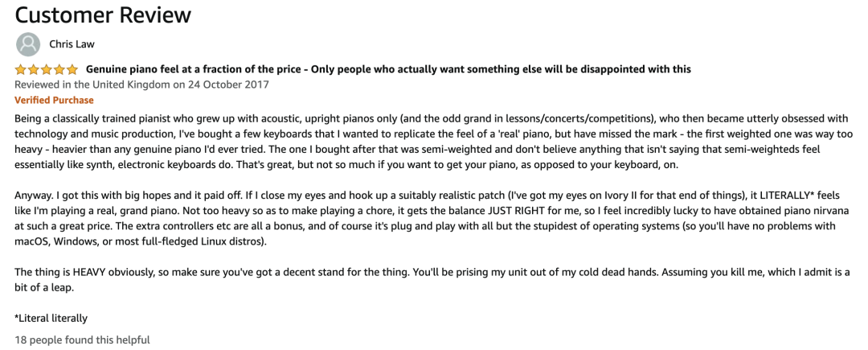
Task: Click the Verified Purchase label
Action: pos(55,101)
